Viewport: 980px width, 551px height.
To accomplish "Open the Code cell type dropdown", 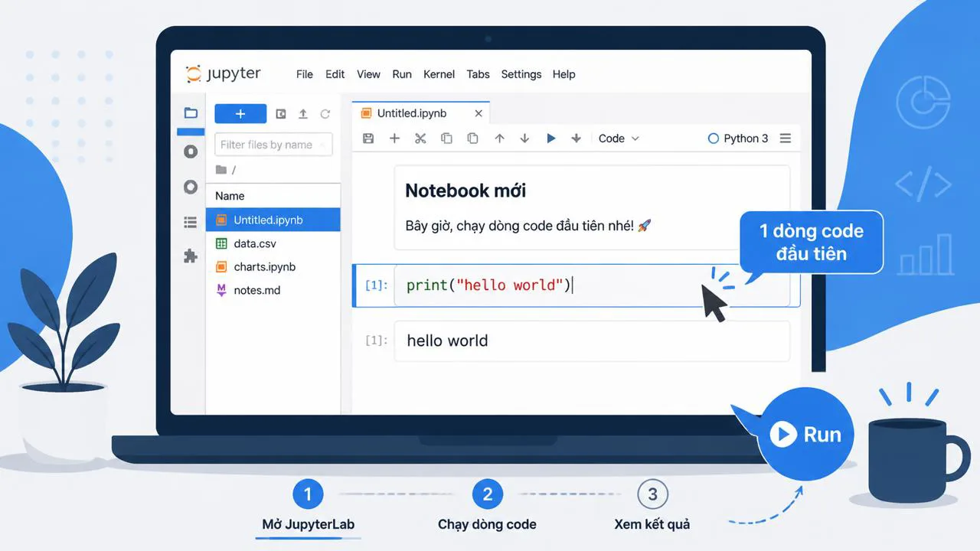I will (x=619, y=139).
